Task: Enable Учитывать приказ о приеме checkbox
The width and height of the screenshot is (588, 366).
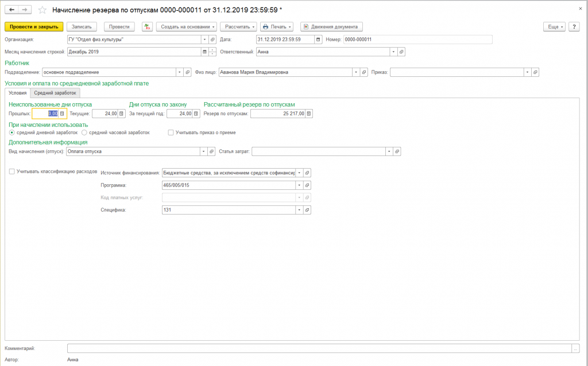Action: click(171, 133)
